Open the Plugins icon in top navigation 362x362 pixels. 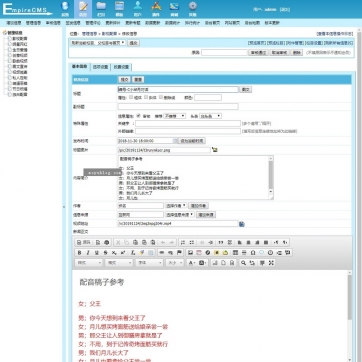click(156, 9)
